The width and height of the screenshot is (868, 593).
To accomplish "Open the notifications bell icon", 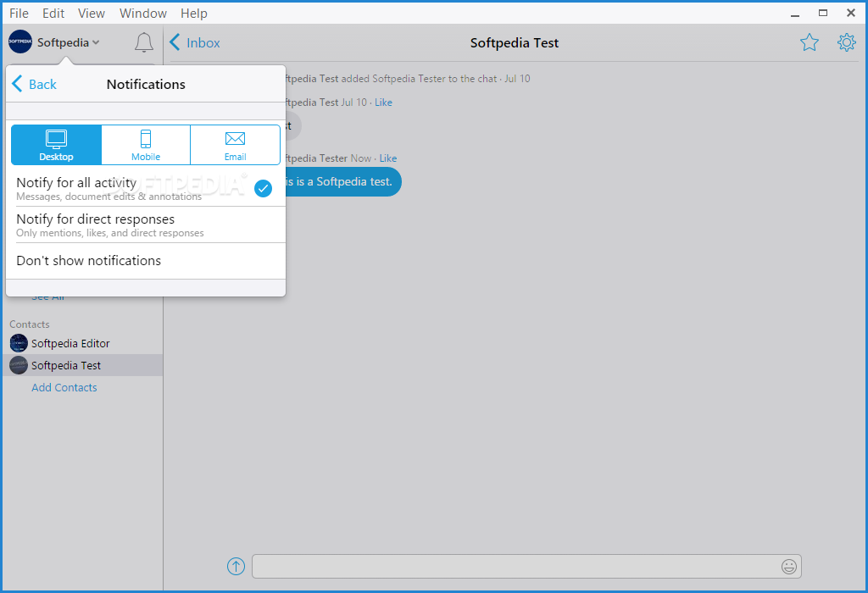I will (x=144, y=42).
